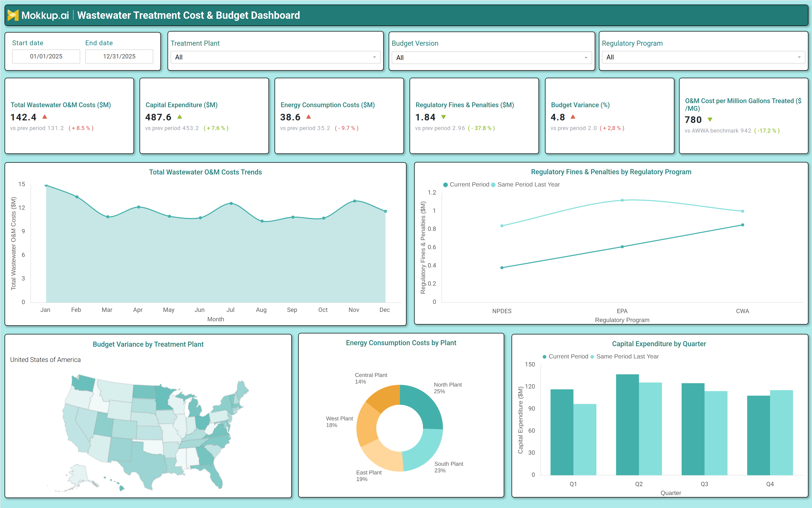The height and width of the screenshot is (508, 812).
Task: Toggle Same Period Last Year in CapEx chart
Action: pos(624,356)
